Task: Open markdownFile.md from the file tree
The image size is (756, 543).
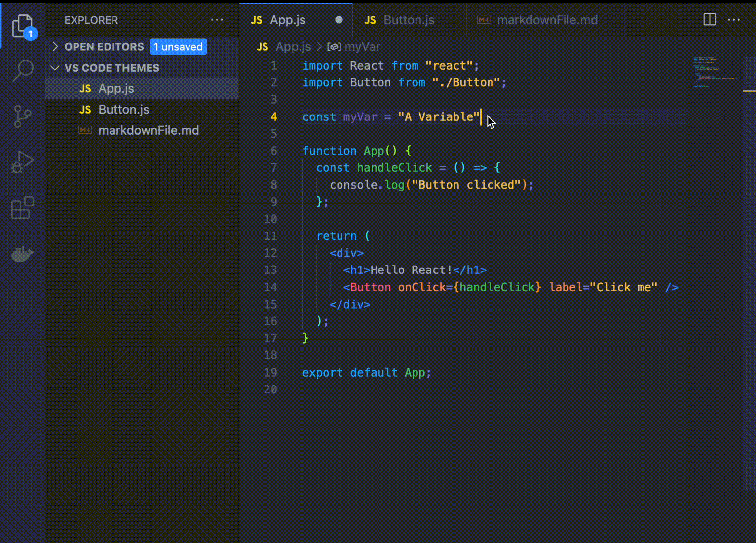Action: click(x=148, y=131)
